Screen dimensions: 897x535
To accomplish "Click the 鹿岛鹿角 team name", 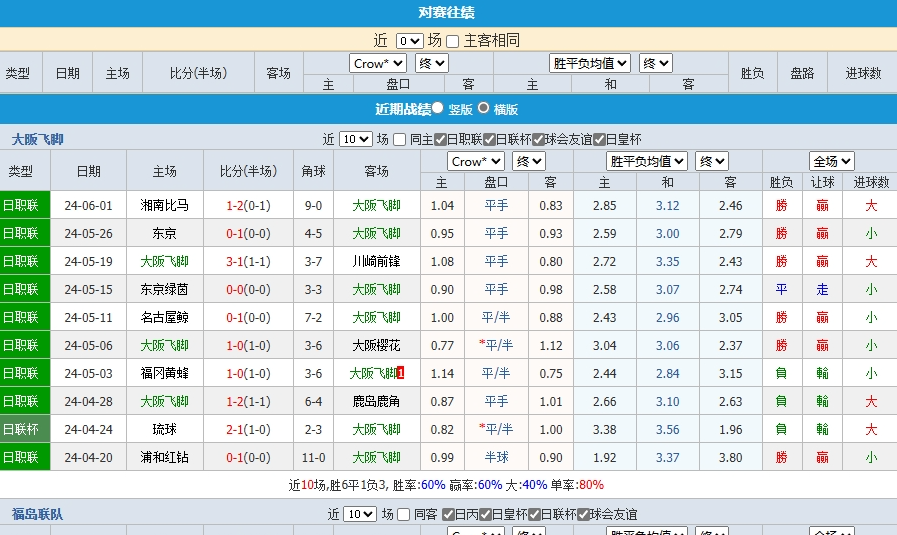I will click(376, 401).
